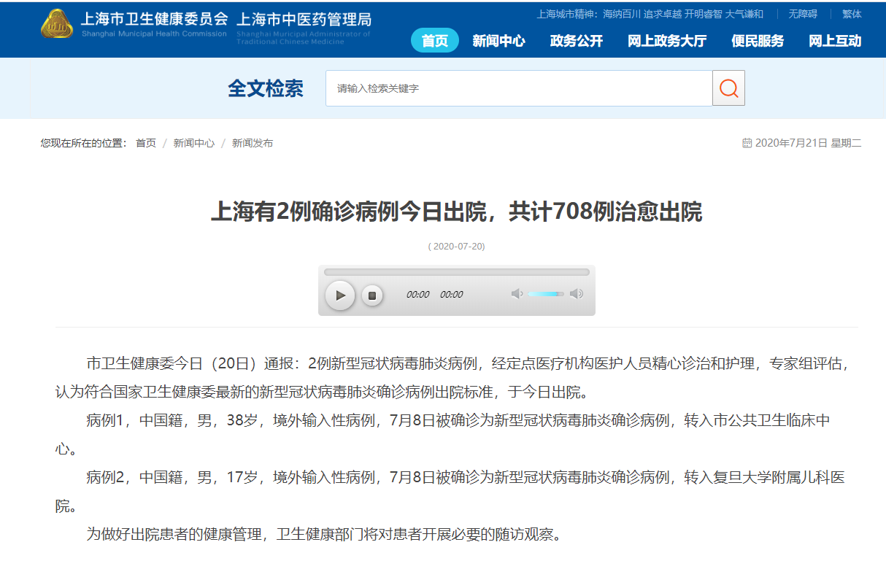Image resolution: width=886 pixels, height=588 pixels.
Task: Click the loud speaker icon at right
Action: 577,294
